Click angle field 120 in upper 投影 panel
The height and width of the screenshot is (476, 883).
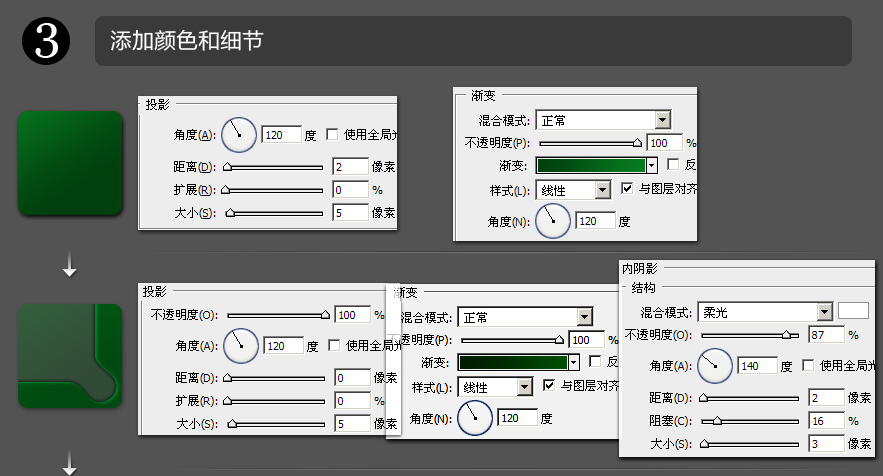point(282,135)
